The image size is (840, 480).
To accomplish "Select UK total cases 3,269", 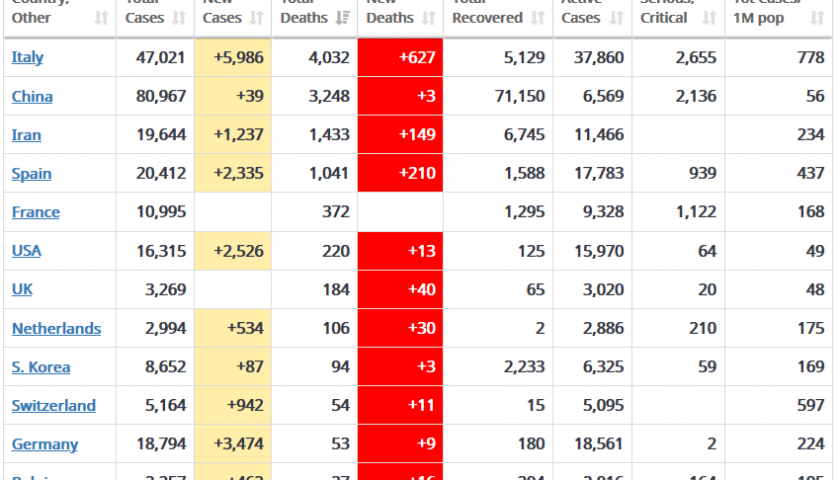I will (x=166, y=289).
